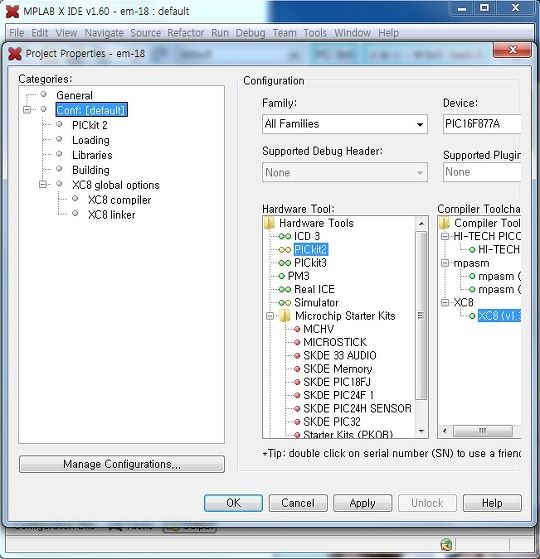Click the Hardware Tool list scrollbar thumb
The width and height of the screenshot is (540, 559).
(421, 316)
